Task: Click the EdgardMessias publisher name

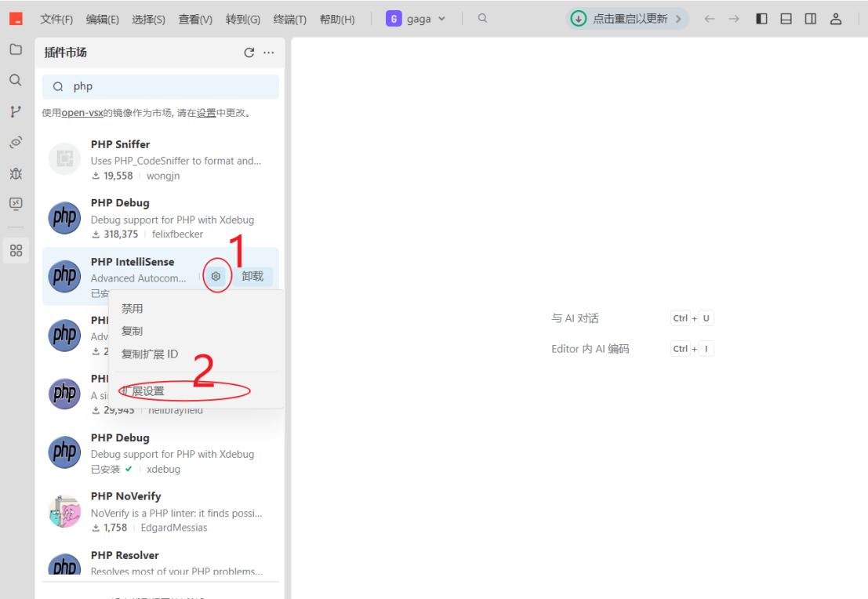Action: point(174,528)
